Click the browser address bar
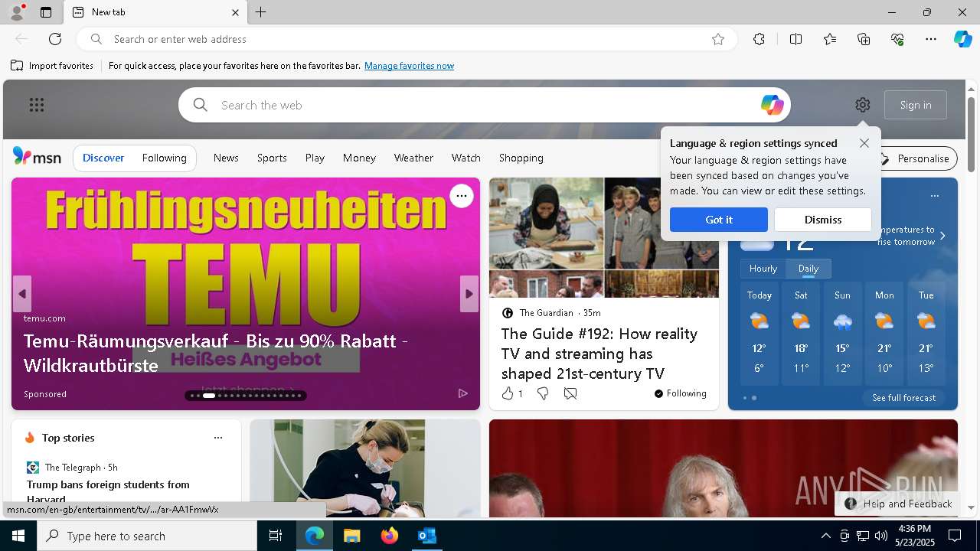This screenshot has width=980, height=551. coord(406,39)
